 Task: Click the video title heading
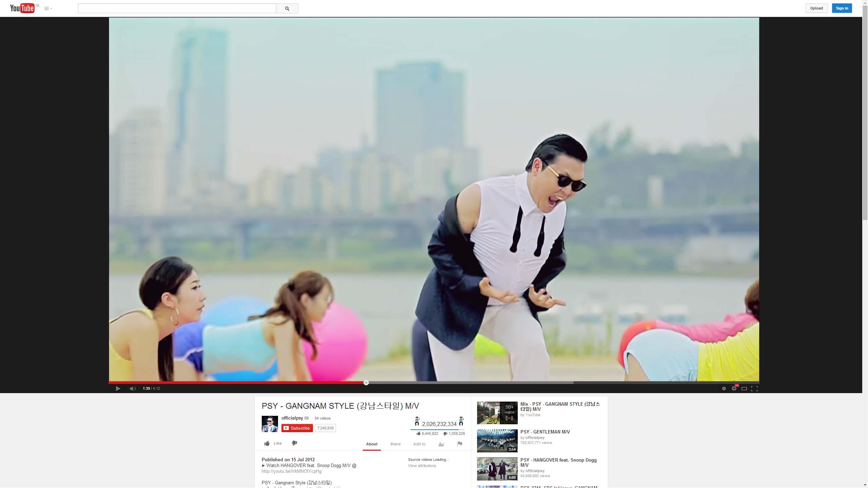click(x=340, y=406)
